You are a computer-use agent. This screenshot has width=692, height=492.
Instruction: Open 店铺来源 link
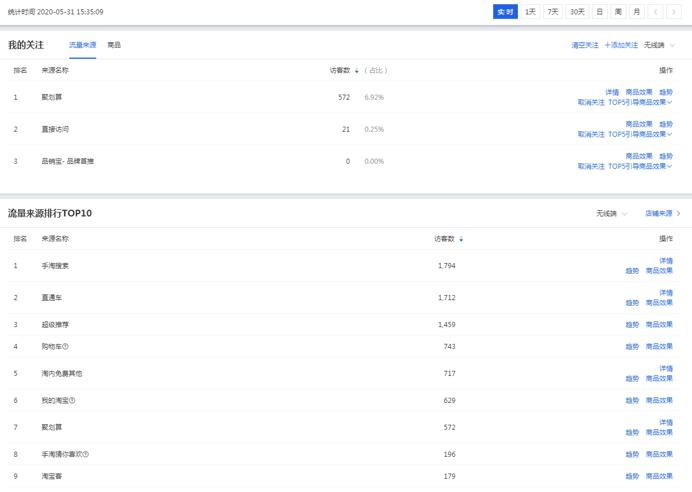pyautogui.click(x=662, y=214)
